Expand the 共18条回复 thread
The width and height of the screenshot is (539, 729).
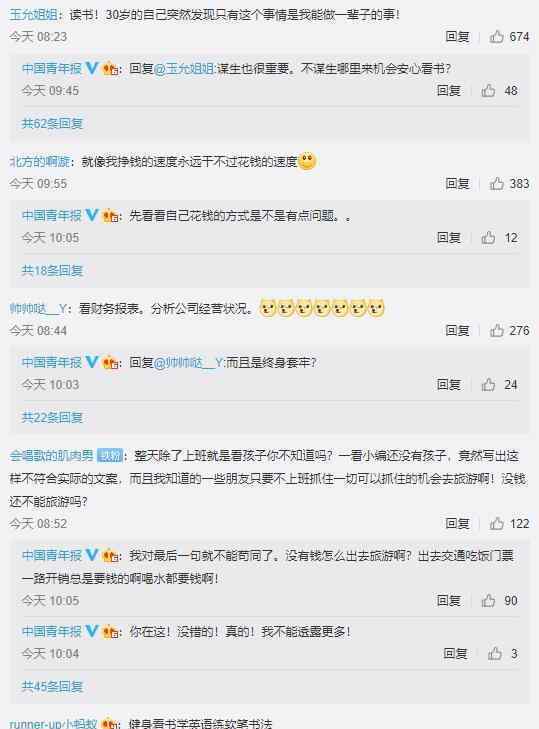(x=52, y=271)
